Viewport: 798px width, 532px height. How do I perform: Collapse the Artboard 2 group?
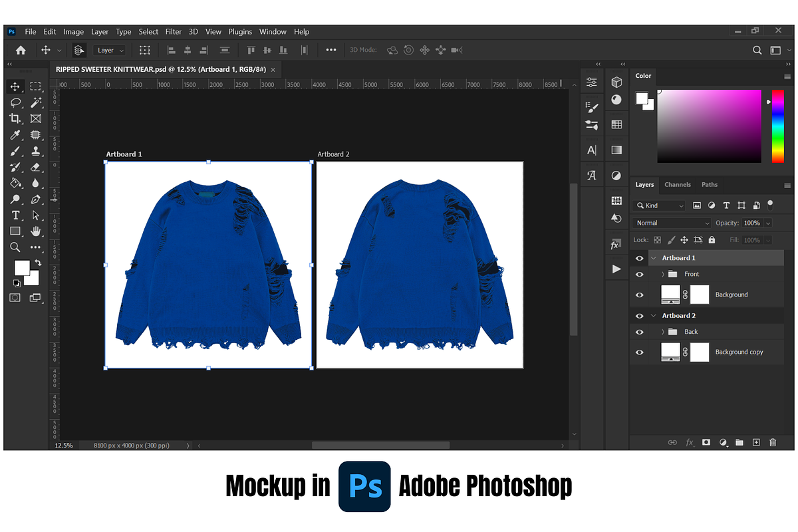pos(654,316)
